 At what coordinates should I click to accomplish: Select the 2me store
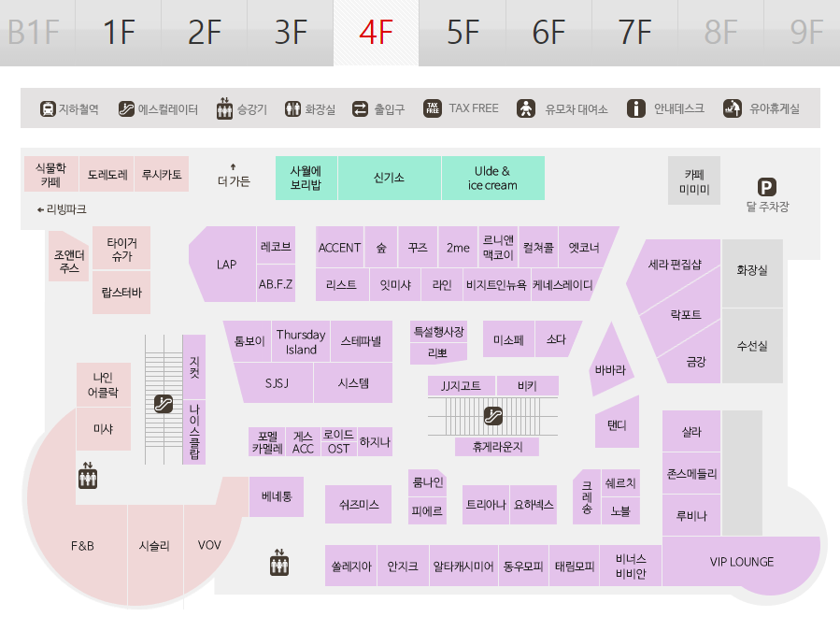[x=458, y=248]
